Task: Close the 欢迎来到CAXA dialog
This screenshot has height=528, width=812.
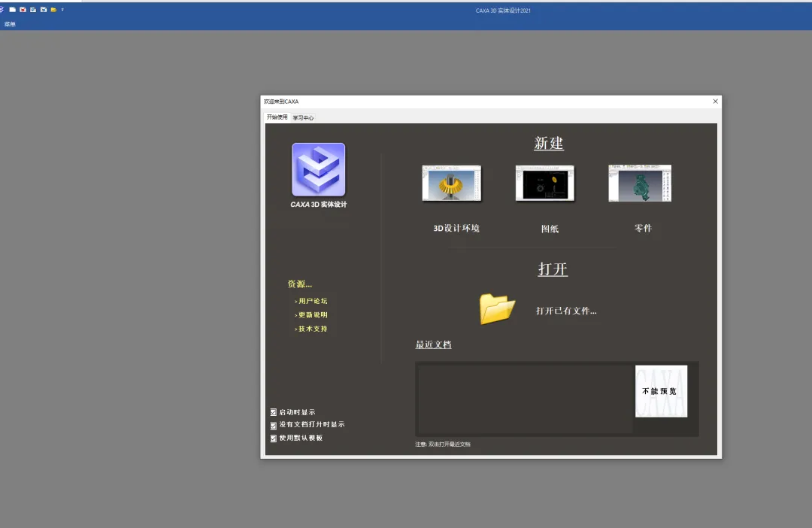Action: click(x=715, y=102)
